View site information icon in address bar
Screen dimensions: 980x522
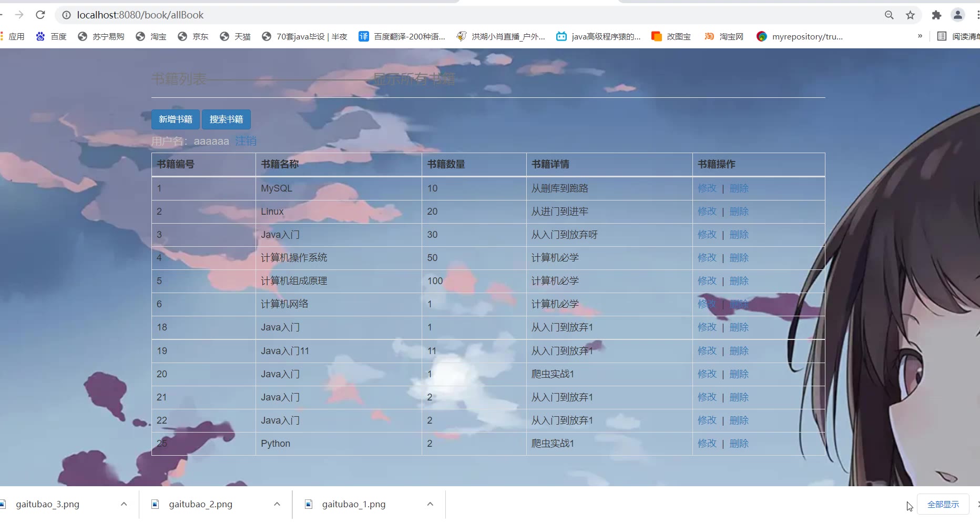[x=67, y=15]
